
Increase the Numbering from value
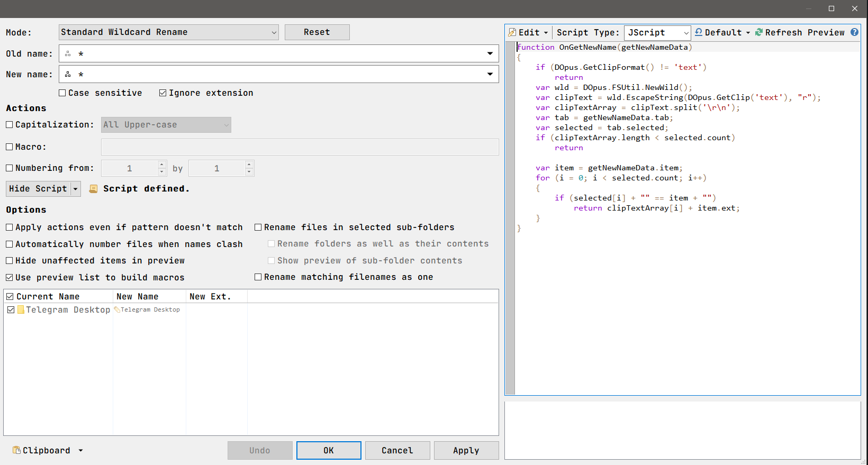(162, 165)
